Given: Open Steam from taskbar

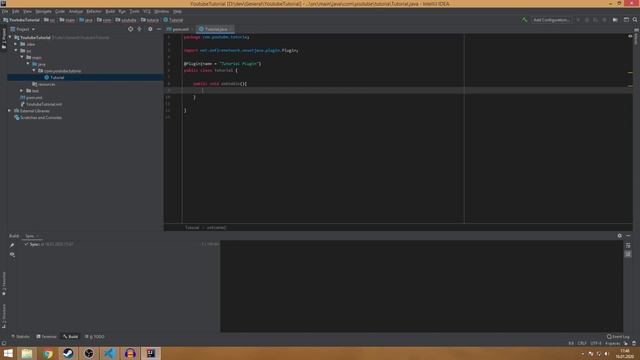Looking at the screenshot, I should pos(68,353).
